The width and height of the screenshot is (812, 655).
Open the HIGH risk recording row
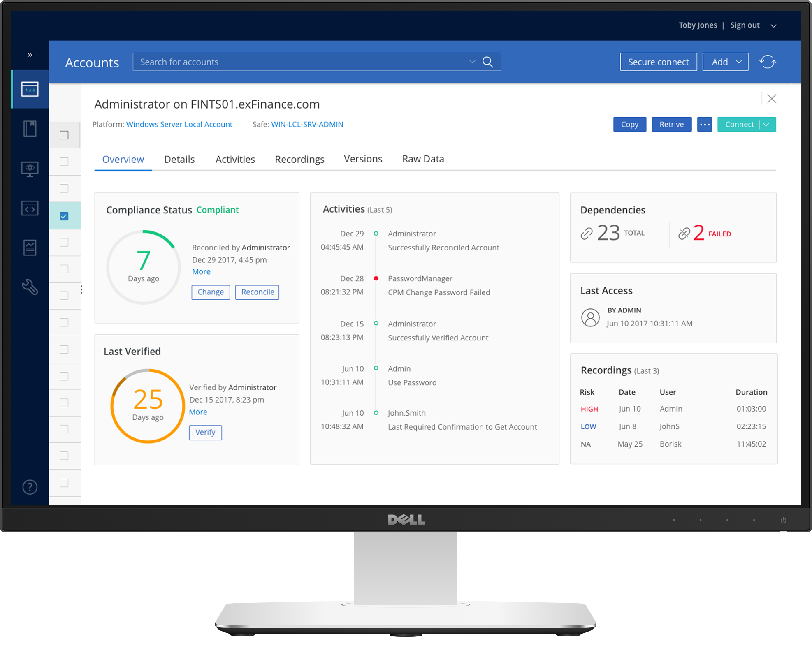pyautogui.click(x=673, y=409)
